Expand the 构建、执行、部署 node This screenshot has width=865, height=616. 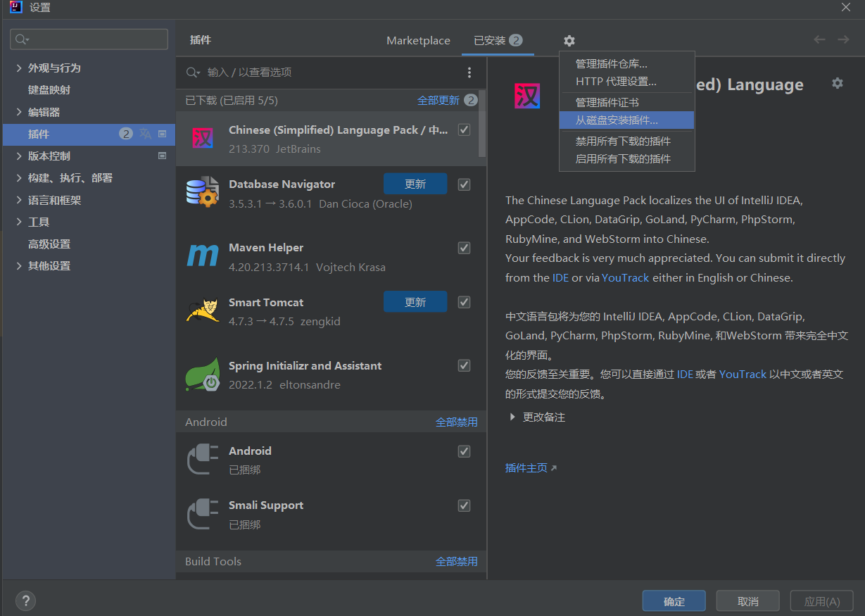pos(19,177)
